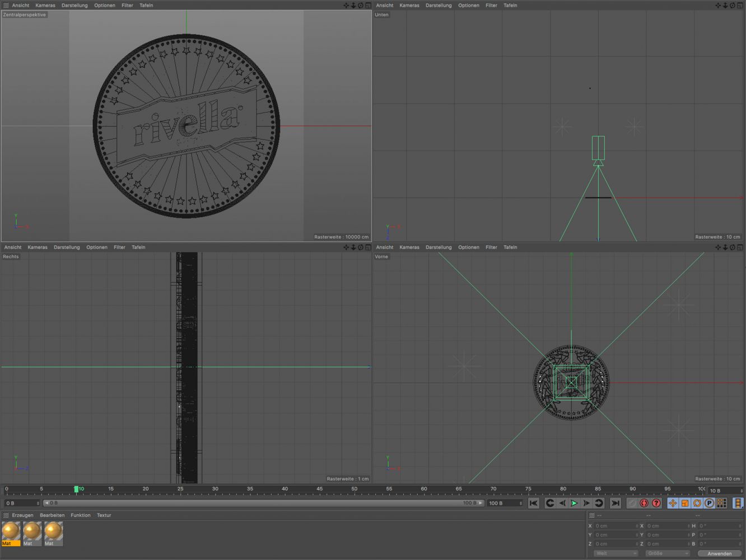Jump to the animation start

point(534,503)
